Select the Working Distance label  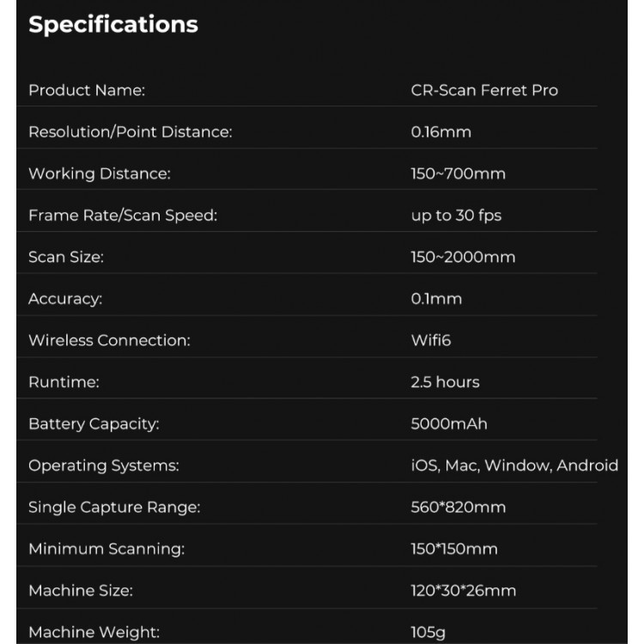click(100, 173)
